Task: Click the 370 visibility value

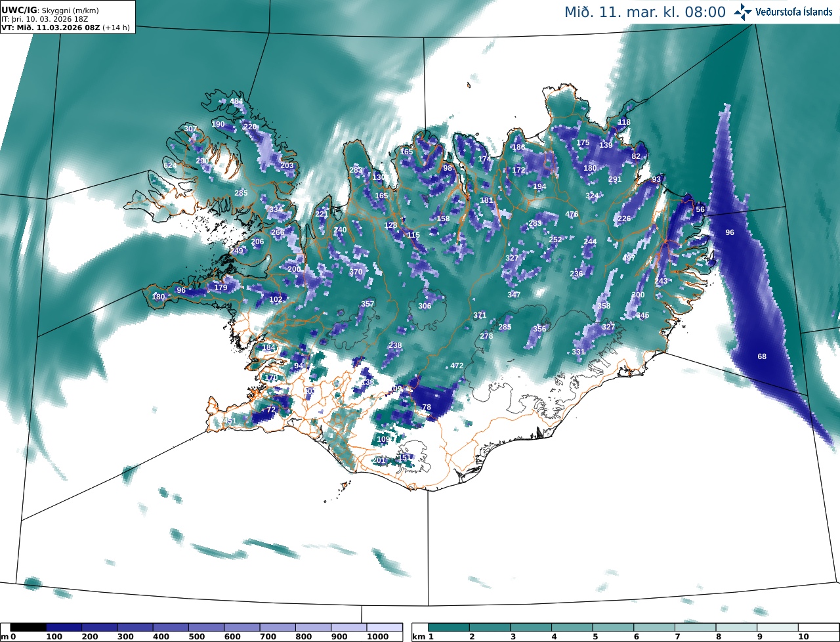Action: [x=356, y=272]
